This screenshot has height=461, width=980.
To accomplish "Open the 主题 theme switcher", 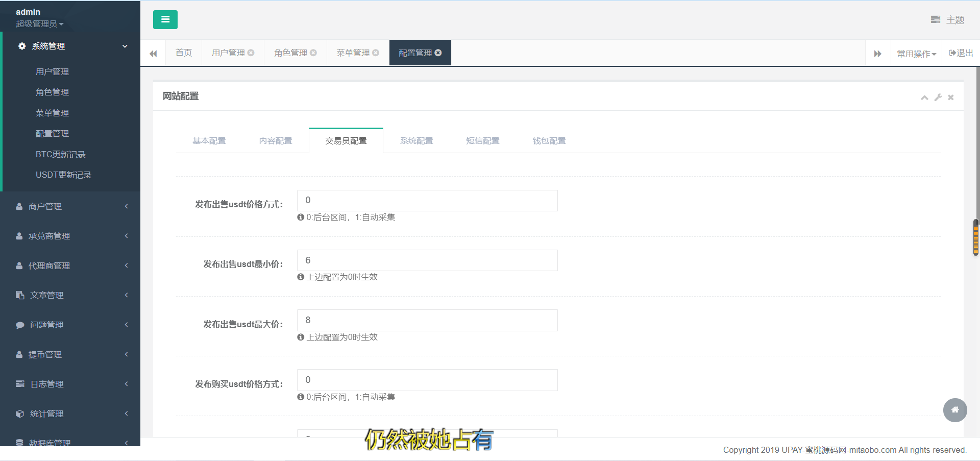I will (x=947, y=20).
